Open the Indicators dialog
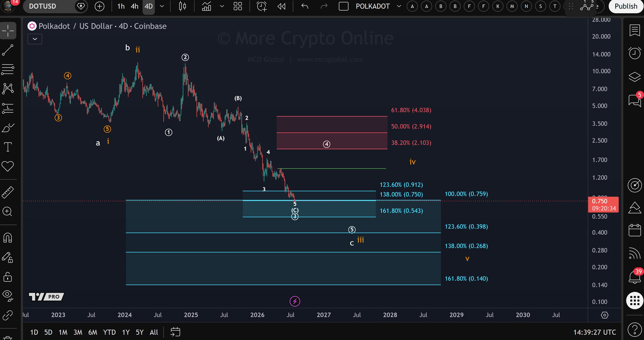Image resolution: width=644 pixels, height=340 pixels. (x=207, y=6)
